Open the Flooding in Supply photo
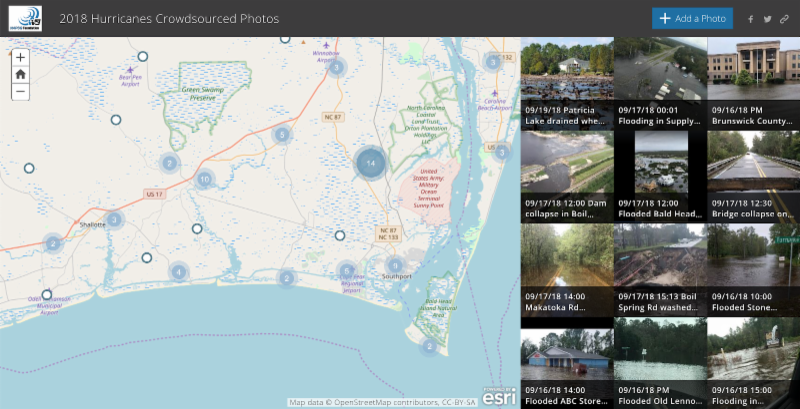The height and width of the screenshot is (409, 800). [660, 84]
